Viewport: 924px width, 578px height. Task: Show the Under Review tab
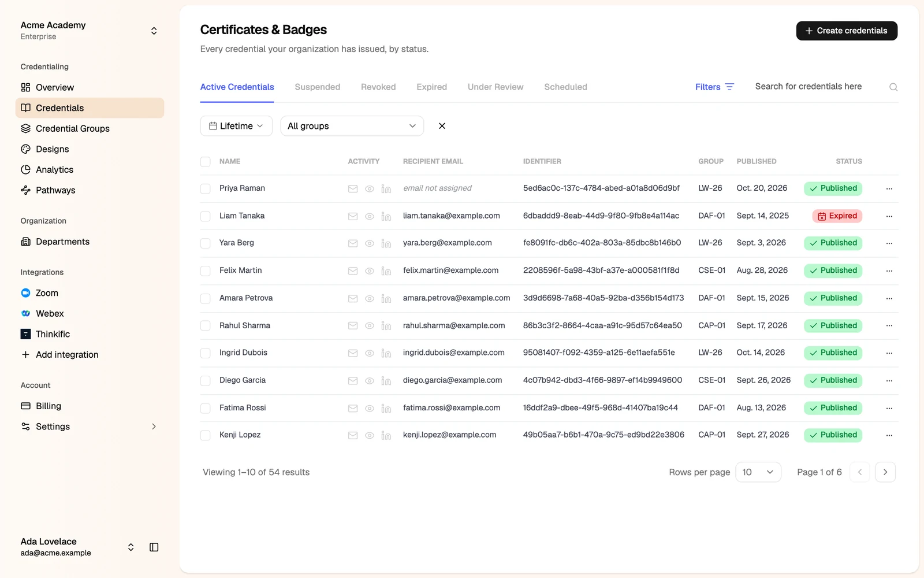pos(495,87)
